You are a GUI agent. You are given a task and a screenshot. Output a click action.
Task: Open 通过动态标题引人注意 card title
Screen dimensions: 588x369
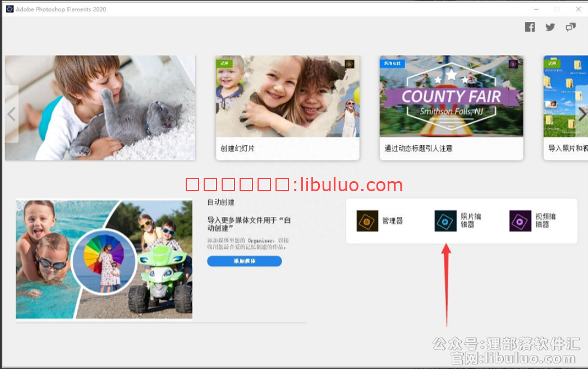click(x=418, y=149)
